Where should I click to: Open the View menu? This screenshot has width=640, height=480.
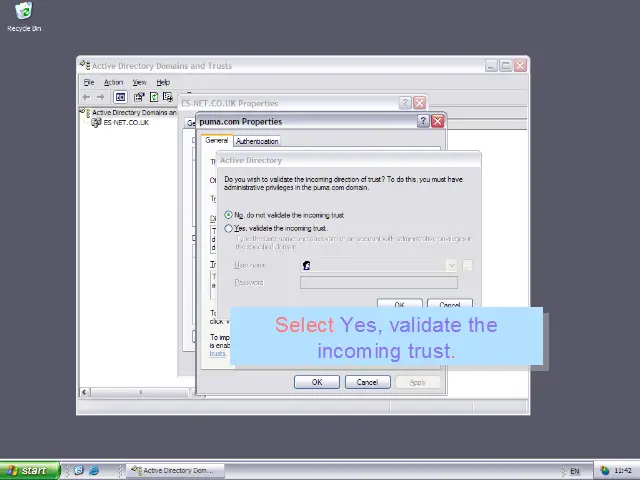click(139, 82)
